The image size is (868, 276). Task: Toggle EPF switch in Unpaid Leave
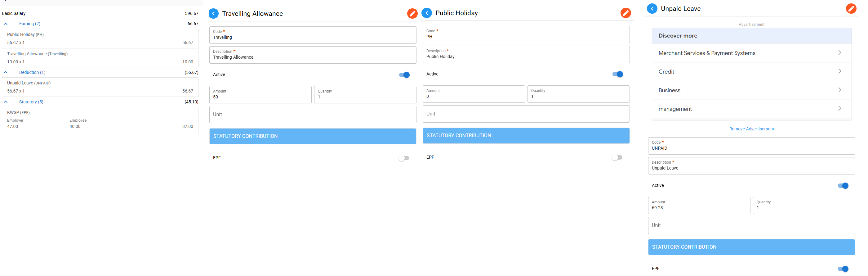pyautogui.click(x=843, y=269)
